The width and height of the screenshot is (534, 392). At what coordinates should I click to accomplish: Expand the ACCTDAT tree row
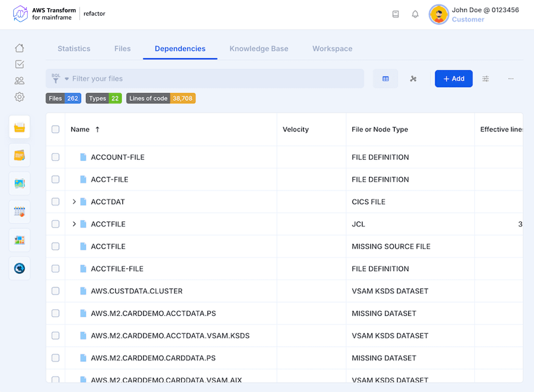click(74, 202)
